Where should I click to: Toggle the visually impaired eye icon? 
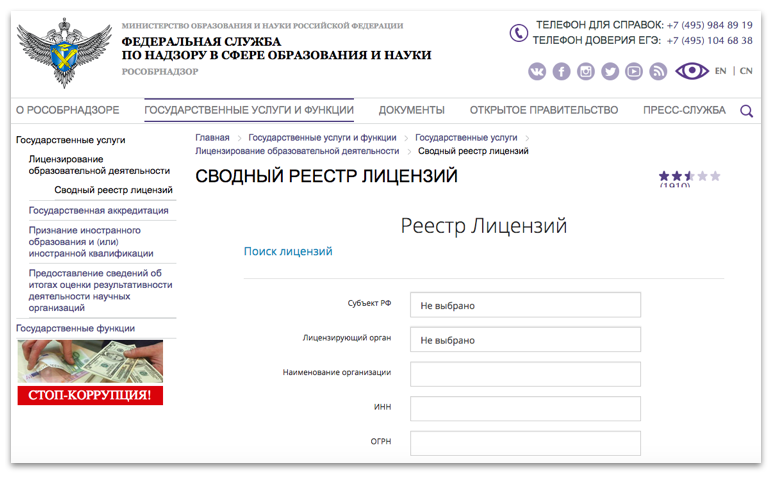click(x=692, y=71)
